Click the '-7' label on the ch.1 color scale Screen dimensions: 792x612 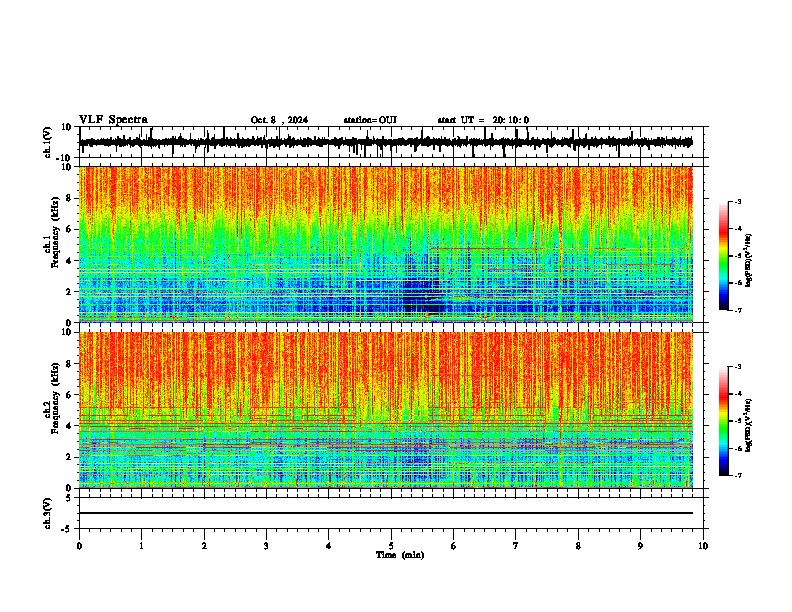click(x=737, y=310)
